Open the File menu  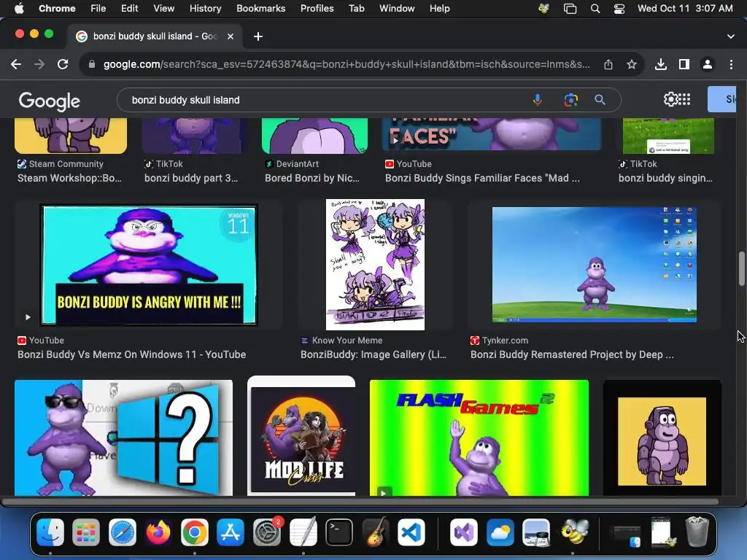point(98,8)
